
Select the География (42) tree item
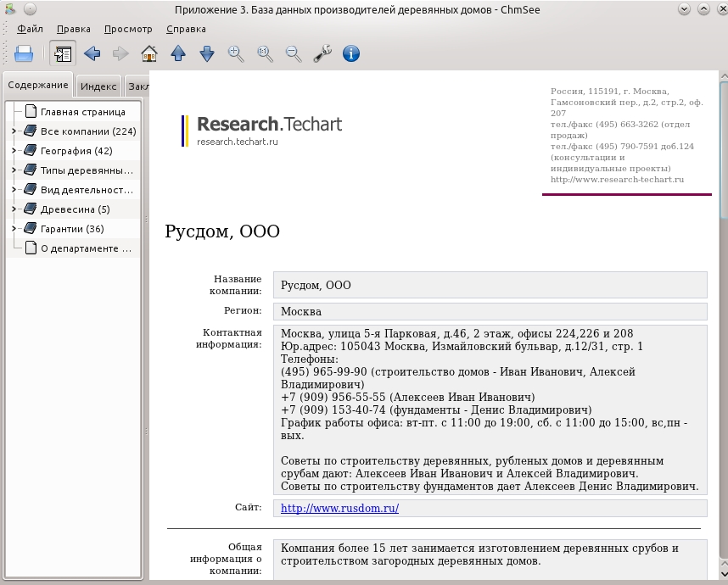tap(76, 151)
